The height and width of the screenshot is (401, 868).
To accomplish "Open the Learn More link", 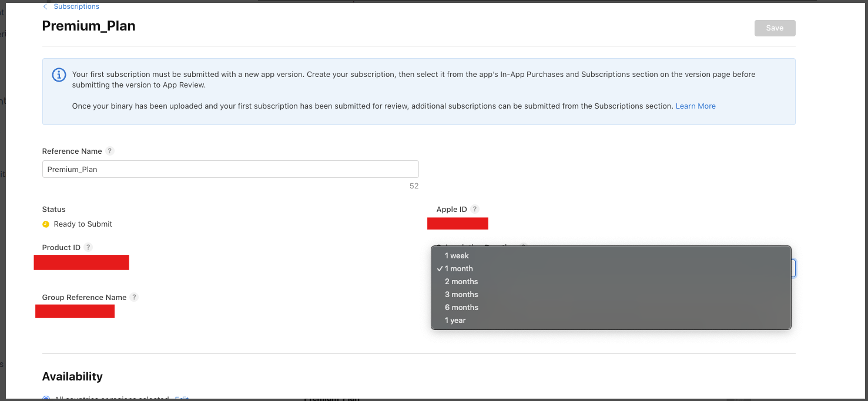I will [695, 106].
